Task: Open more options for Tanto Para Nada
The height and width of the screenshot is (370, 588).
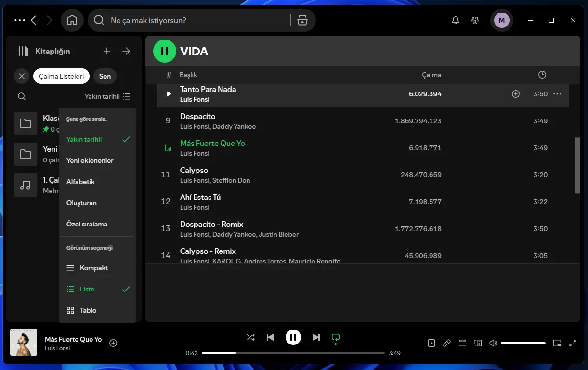Action: click(x=557, y=94)
